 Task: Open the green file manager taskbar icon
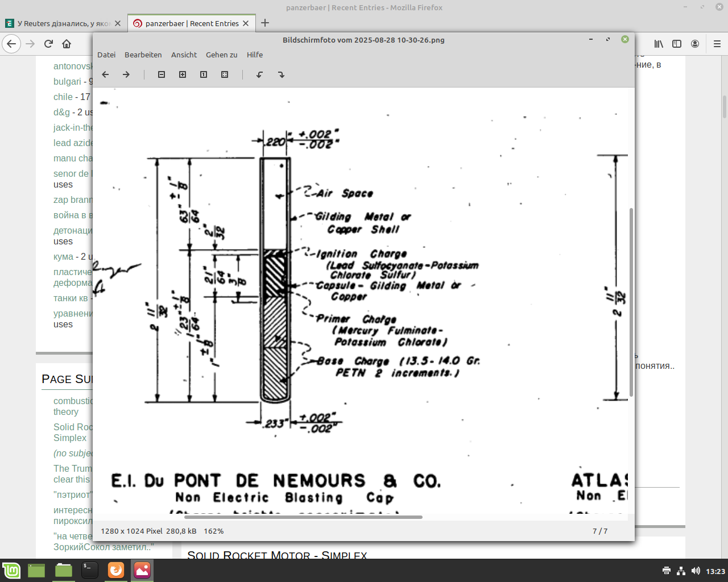click(x=64, y=570)
